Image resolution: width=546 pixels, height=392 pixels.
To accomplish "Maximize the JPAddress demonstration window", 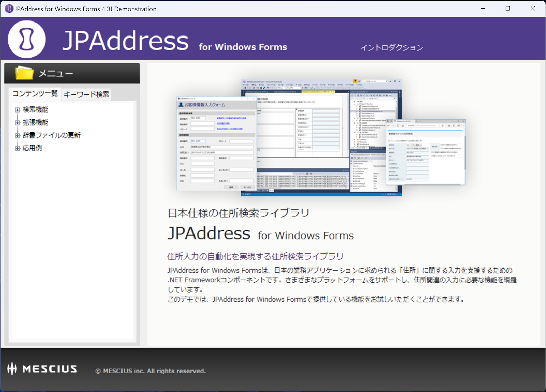I will (x=508, y=9).
